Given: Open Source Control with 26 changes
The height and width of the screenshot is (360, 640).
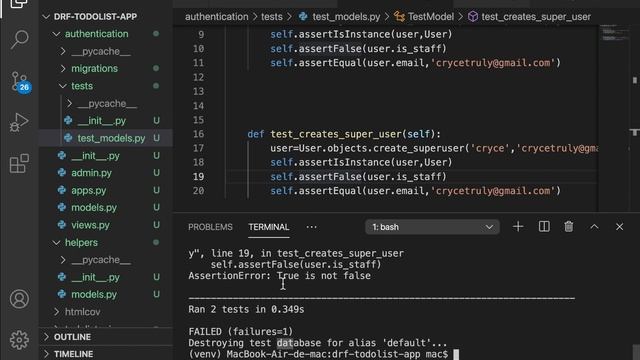Looking at the screenshot, I should point(19,82).
